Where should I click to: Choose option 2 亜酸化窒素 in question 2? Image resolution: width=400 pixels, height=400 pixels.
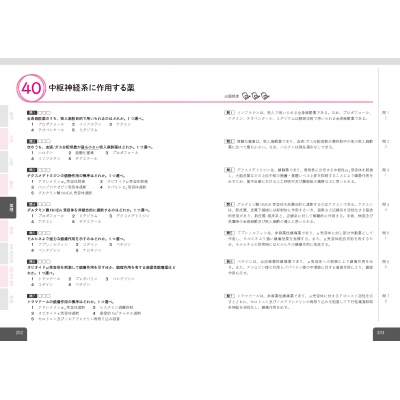pyautogui.click(x=81, y=153)
